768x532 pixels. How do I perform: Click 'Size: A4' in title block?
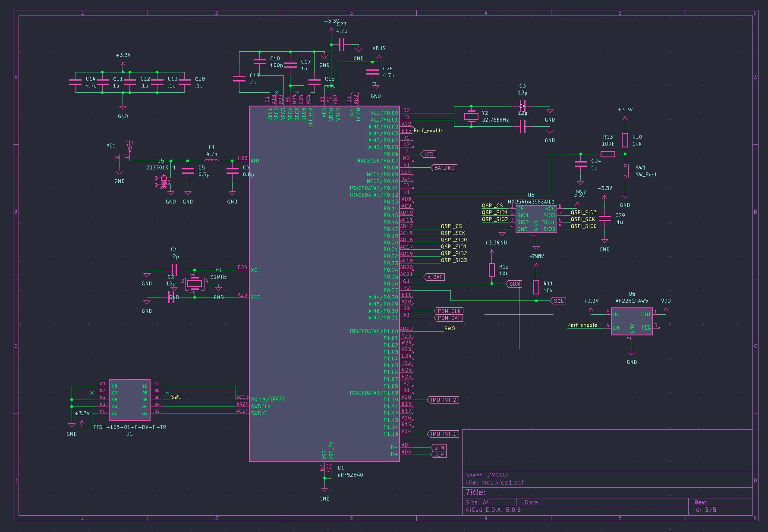pyautogui.click(x=478, y=502)
